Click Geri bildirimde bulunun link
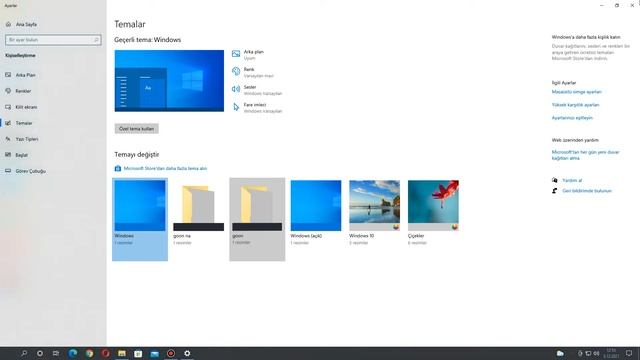The height and width of the screenshot is (360, 640). pos(587,191)
